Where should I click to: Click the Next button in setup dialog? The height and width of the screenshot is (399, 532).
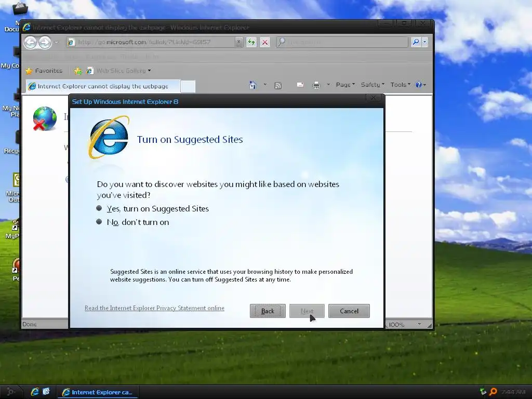[307, 311]
